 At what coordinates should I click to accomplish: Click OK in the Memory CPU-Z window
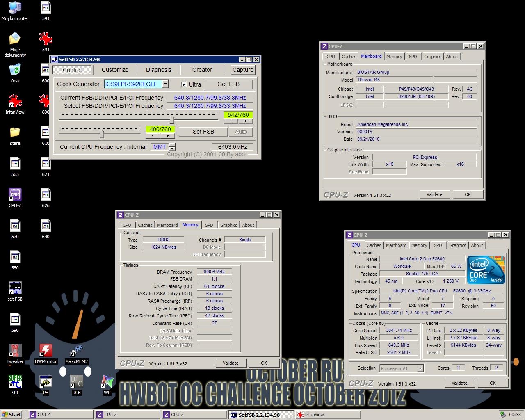[x=264, y=363]
